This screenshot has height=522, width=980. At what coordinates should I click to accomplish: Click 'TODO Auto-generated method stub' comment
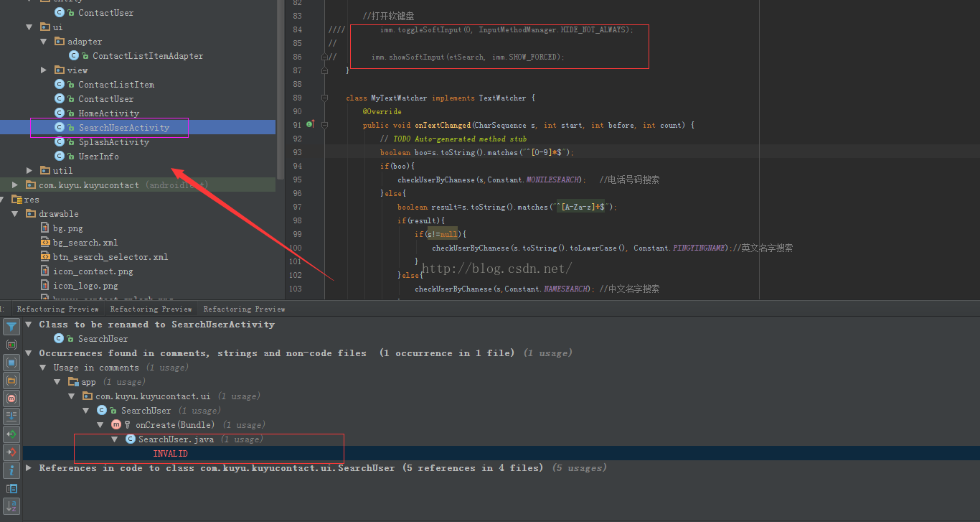pos(453,139)
